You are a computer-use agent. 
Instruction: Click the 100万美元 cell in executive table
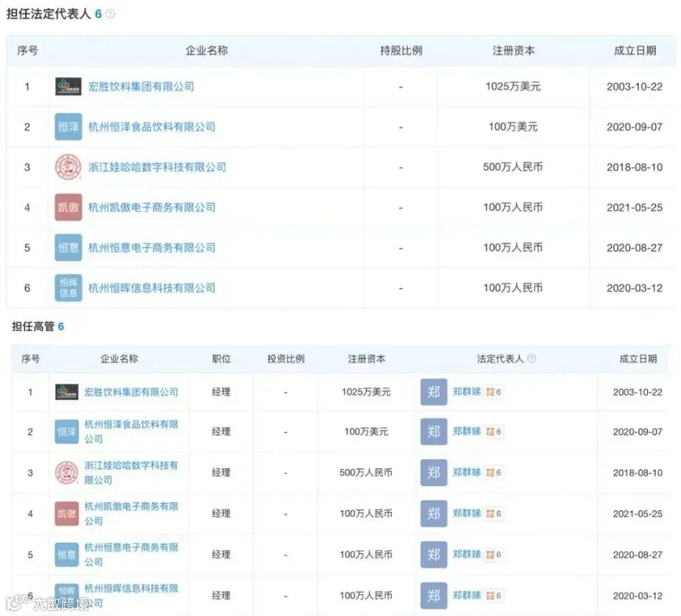(x=366, y=431)
